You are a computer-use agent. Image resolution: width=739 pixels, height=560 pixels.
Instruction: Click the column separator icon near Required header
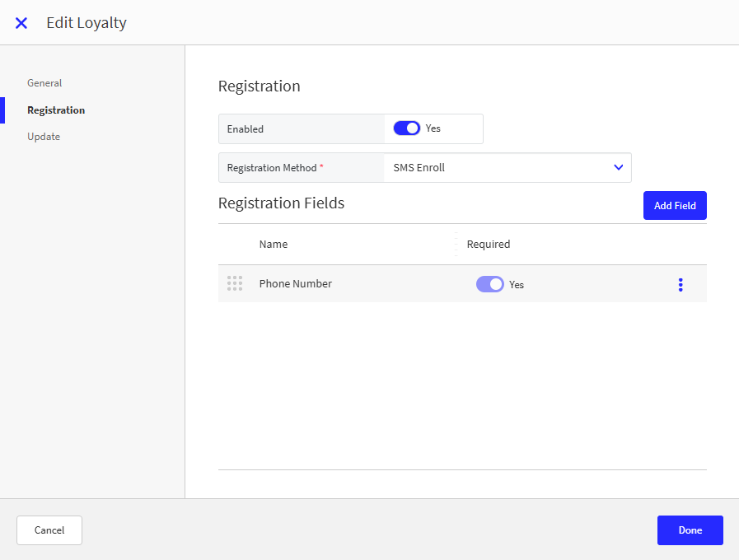[456, 244]
